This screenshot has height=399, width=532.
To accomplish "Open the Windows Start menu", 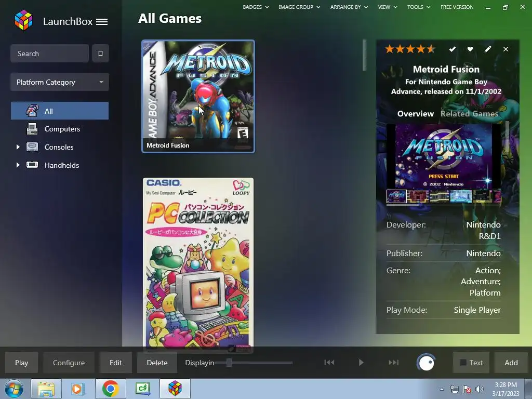I will click(14, 389).
